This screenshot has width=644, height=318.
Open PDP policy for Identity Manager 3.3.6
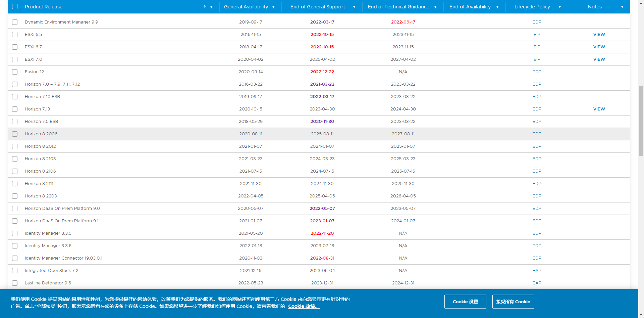click(537, 246)
